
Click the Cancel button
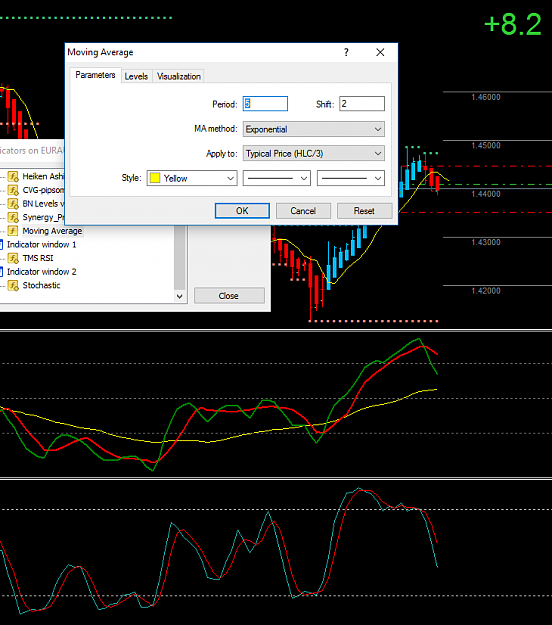(x=303, y=210)
